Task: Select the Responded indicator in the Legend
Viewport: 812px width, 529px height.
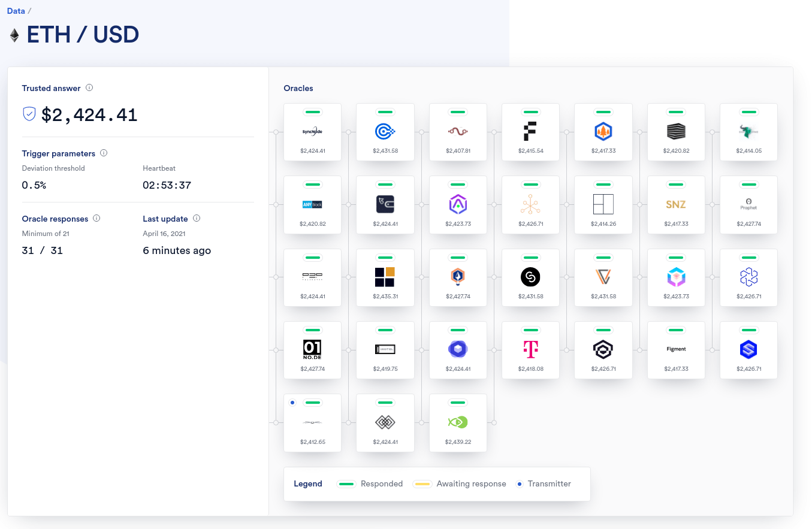Action: (346, 483)
